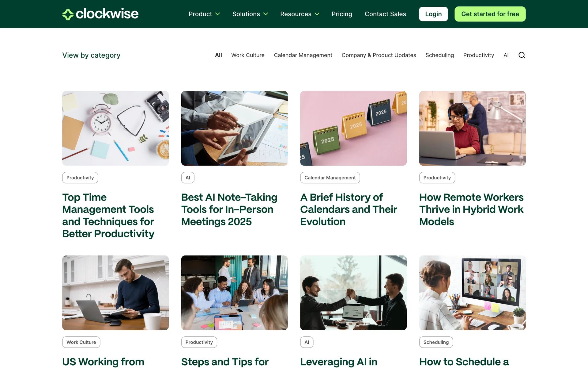The height and width of the screenshot is (368, 588).
Task: Expand the Resources dropdown menu
Action: (x=300, y=14)
